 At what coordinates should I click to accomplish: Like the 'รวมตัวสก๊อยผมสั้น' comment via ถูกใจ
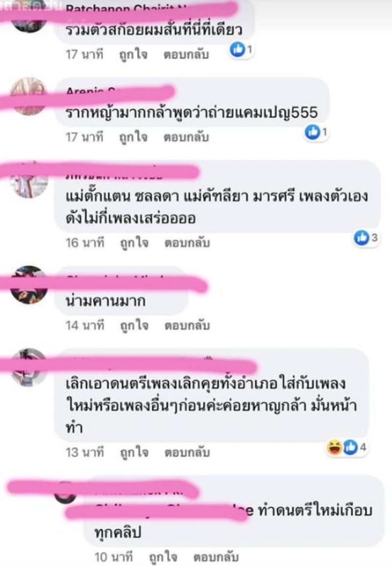coord(133,54)
